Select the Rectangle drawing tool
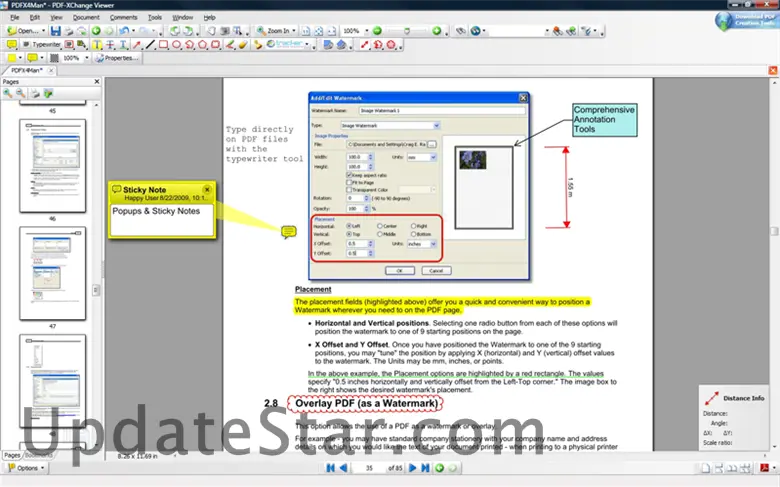Viewport: 780px width, 487px height. 163,45
